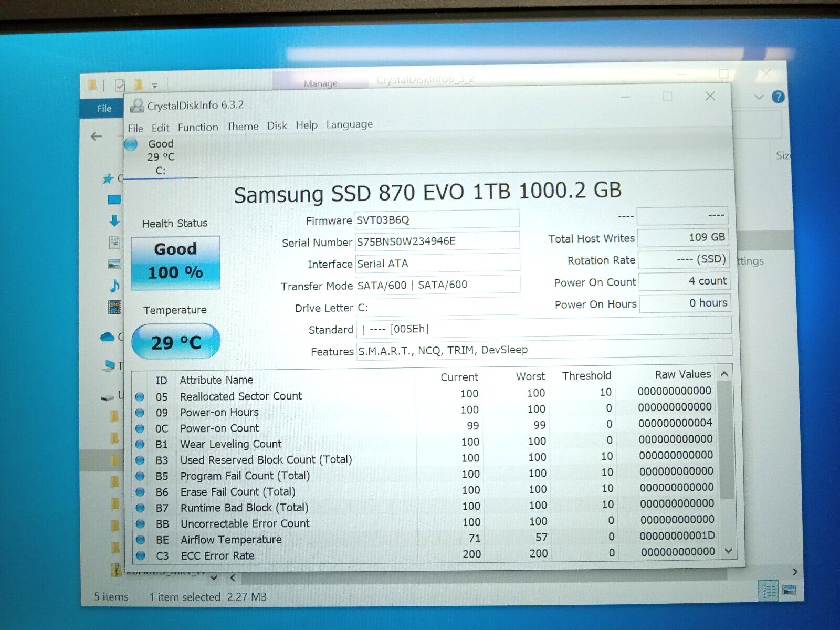Open the Function menu

(x=198, y=127)
